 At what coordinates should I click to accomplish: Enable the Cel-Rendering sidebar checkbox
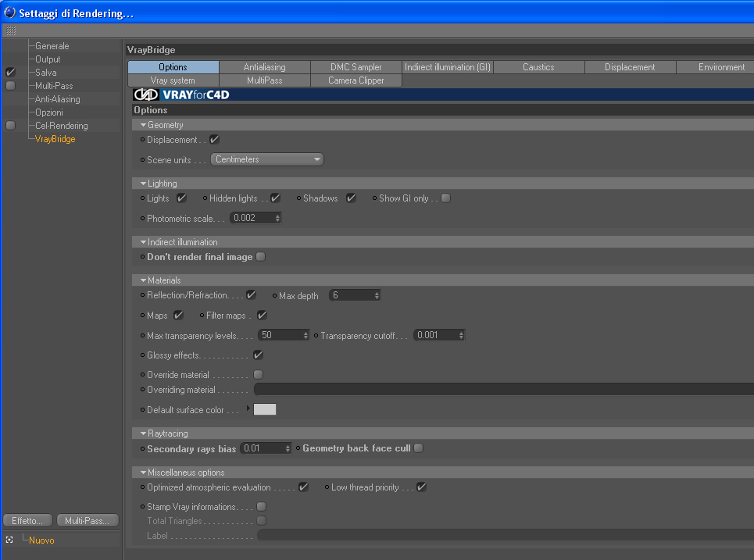11,126
